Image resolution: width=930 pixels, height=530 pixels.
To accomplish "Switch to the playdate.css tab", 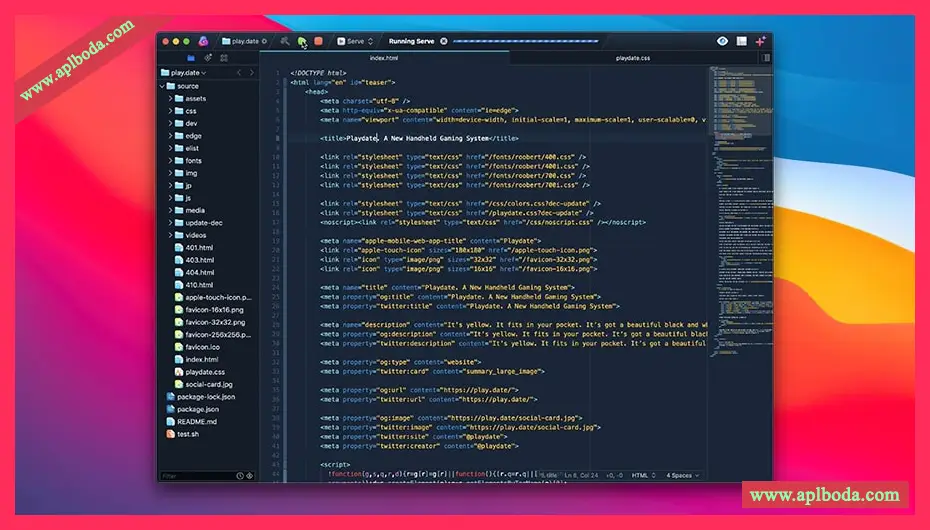I will [632, 58].
